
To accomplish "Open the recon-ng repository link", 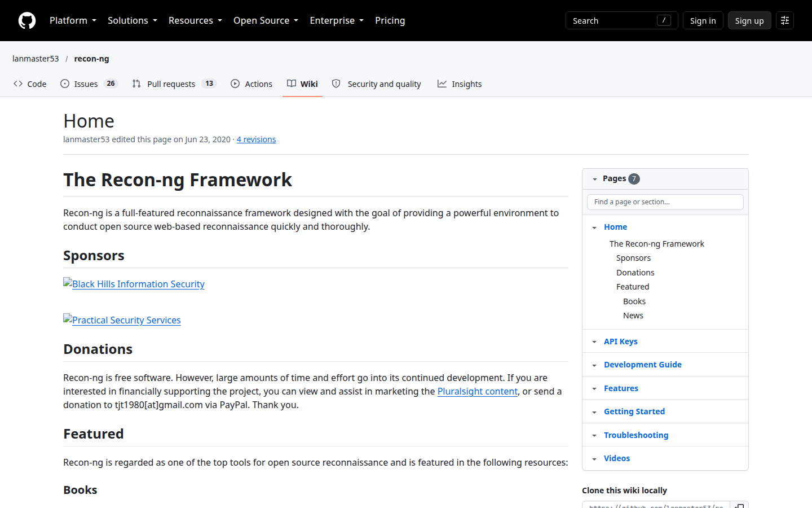I will point(91,59).
